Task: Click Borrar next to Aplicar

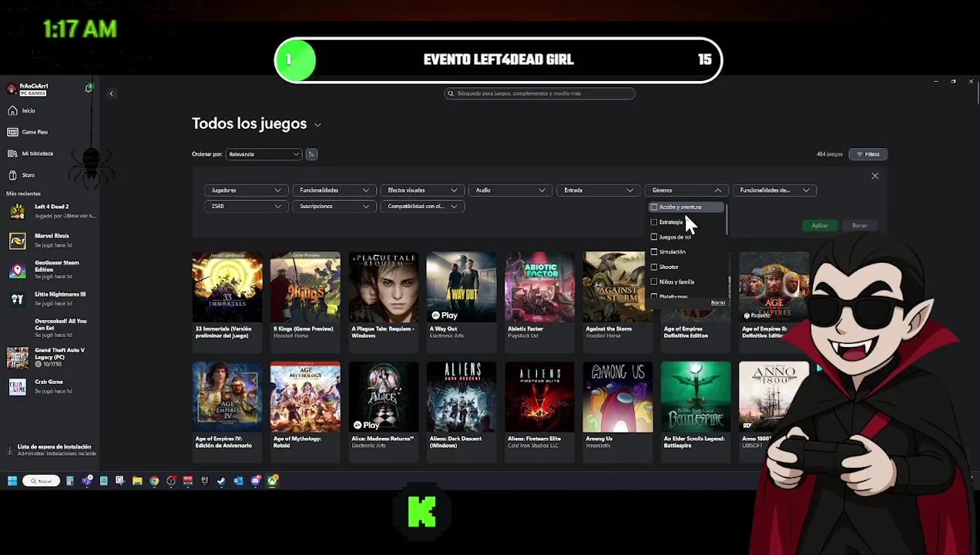Action: [x=859, y=226]
